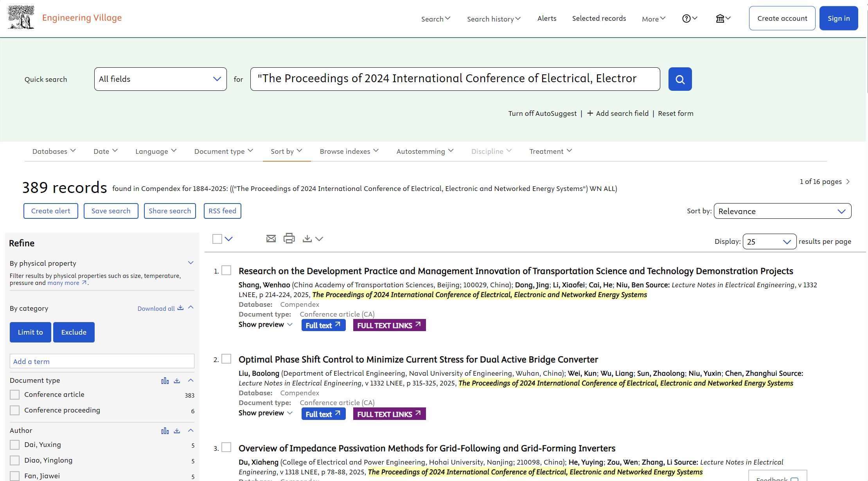Screen dimensions: 868x481
Task: Collapse Document type facet
Action: [x=191, y=380]
